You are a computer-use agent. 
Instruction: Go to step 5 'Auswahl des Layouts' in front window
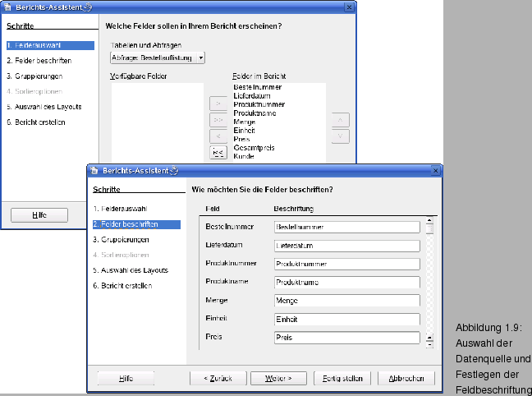click(131, 270)
